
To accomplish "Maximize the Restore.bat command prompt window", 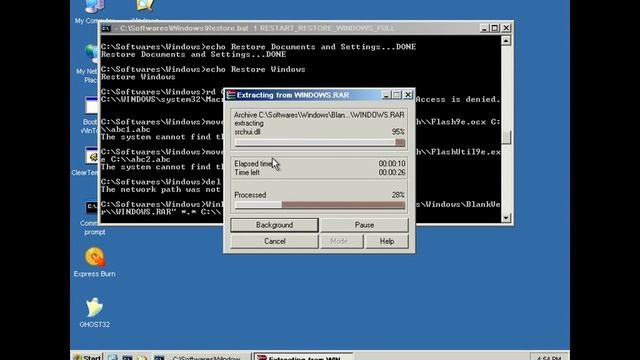I will click(x=495, y=28).
